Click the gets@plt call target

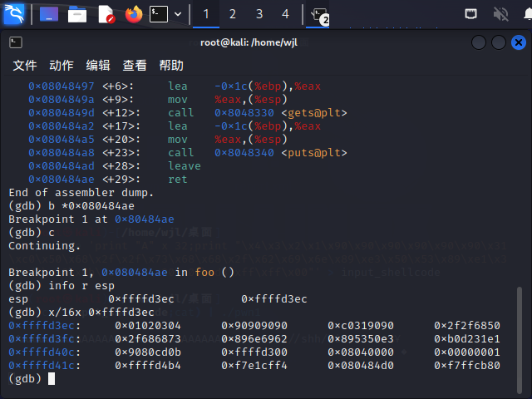click(x=314, y=113)
